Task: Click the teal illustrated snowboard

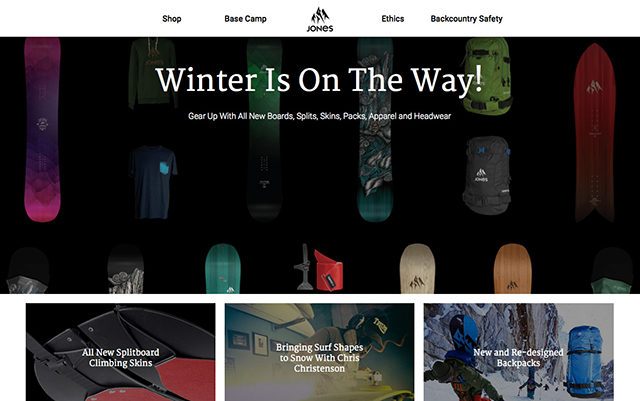Action: click(375, 130)
